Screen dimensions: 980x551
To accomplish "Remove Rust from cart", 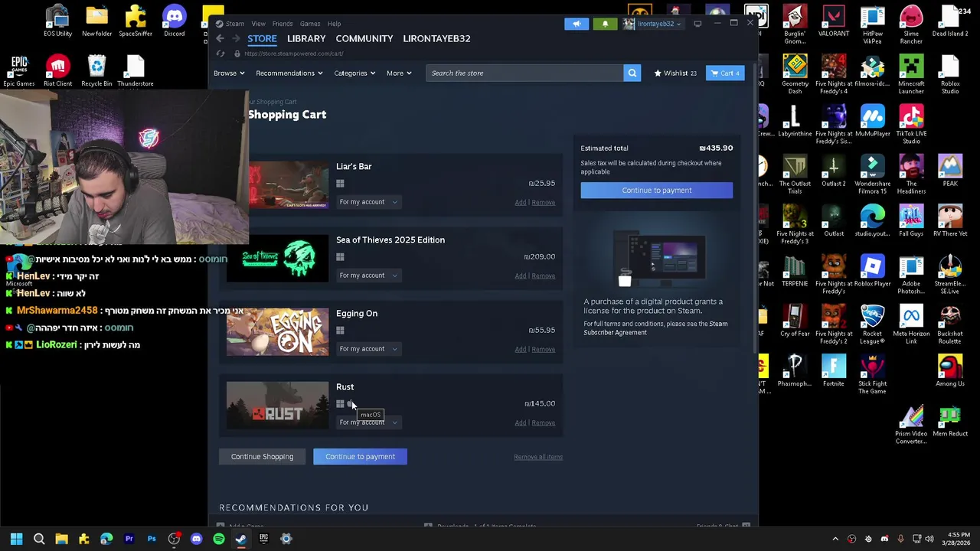I will tap(544, 423).
